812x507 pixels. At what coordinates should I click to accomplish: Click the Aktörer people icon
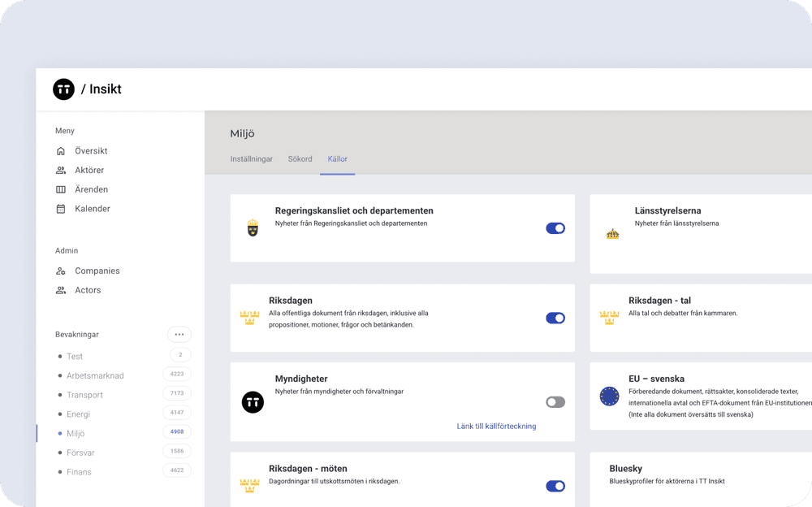point(61,171)
